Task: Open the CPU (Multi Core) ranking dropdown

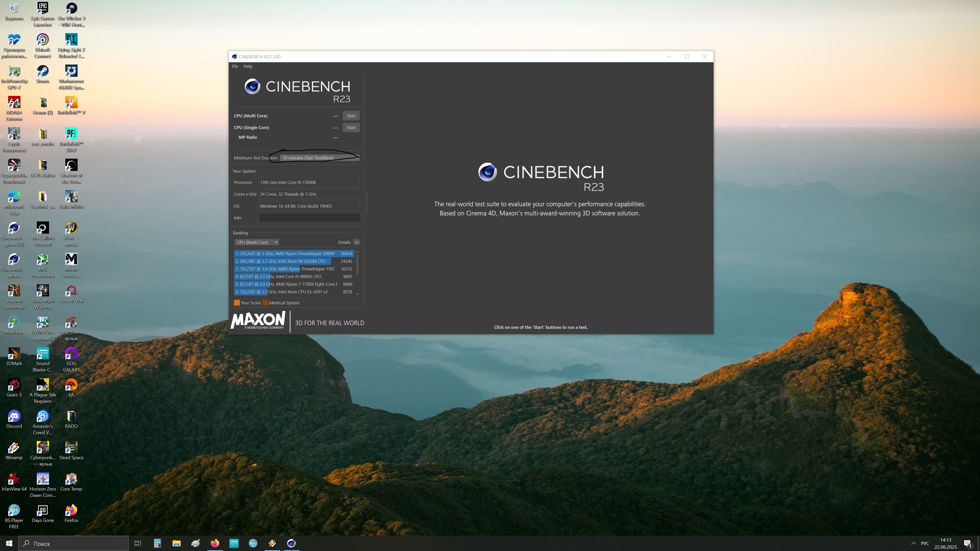Action: [x=256, y=242]
